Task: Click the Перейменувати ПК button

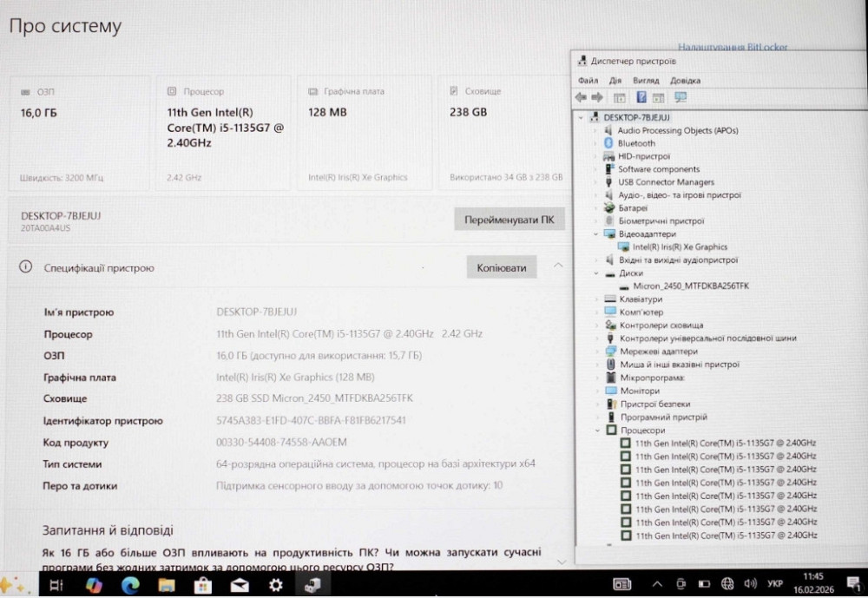Action: click(509, 220)
